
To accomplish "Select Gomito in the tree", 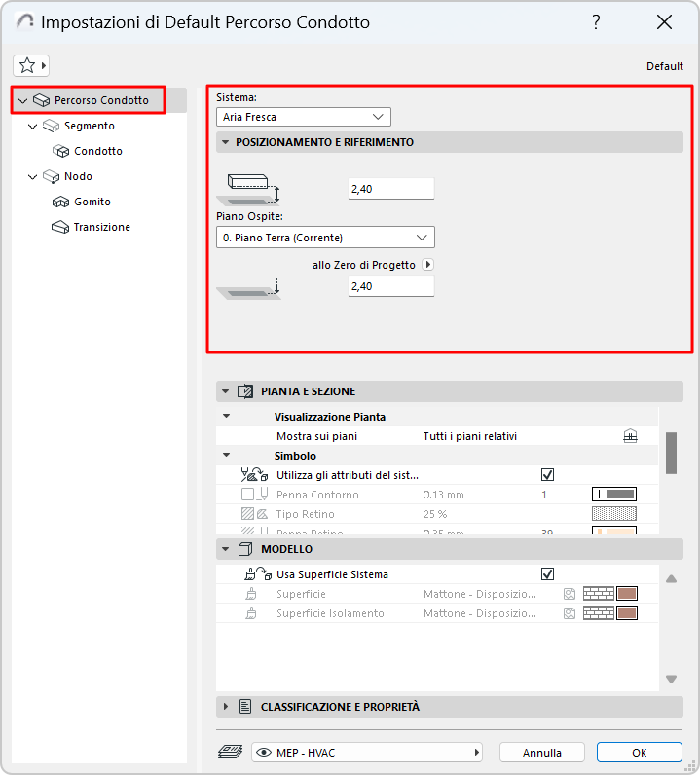I will point(92,202).
